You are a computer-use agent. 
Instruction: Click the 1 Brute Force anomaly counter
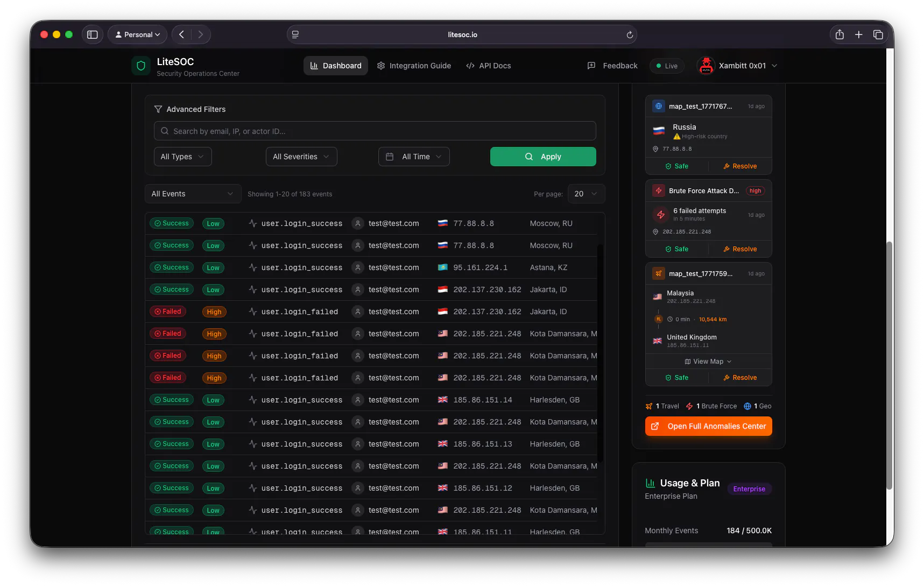click(x=711, y=406)
